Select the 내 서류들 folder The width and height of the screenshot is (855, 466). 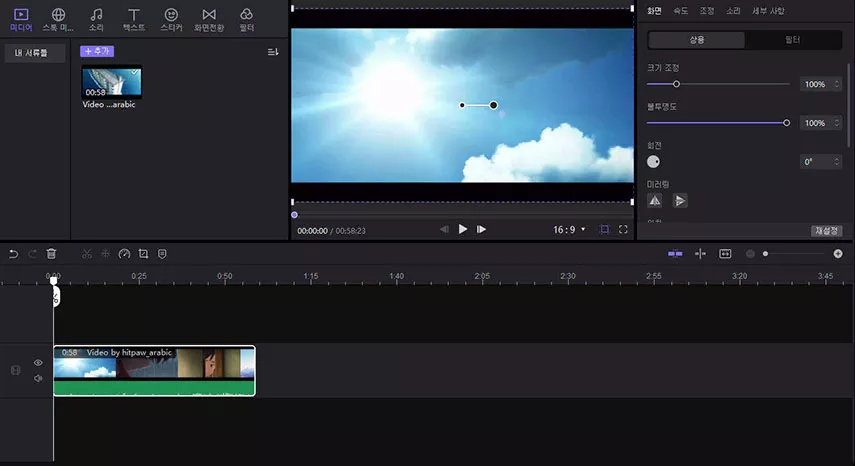(34, 53)
